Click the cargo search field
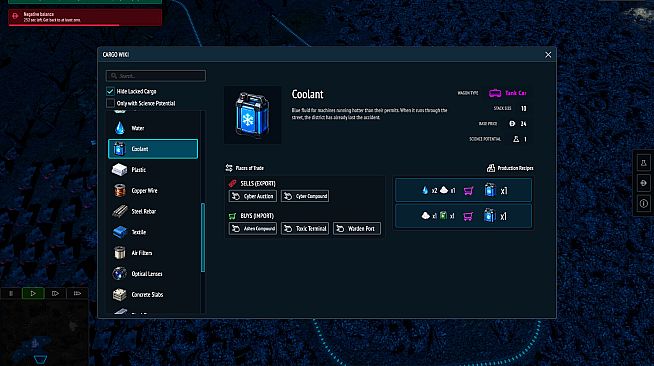654x366 pixels. 156,76
